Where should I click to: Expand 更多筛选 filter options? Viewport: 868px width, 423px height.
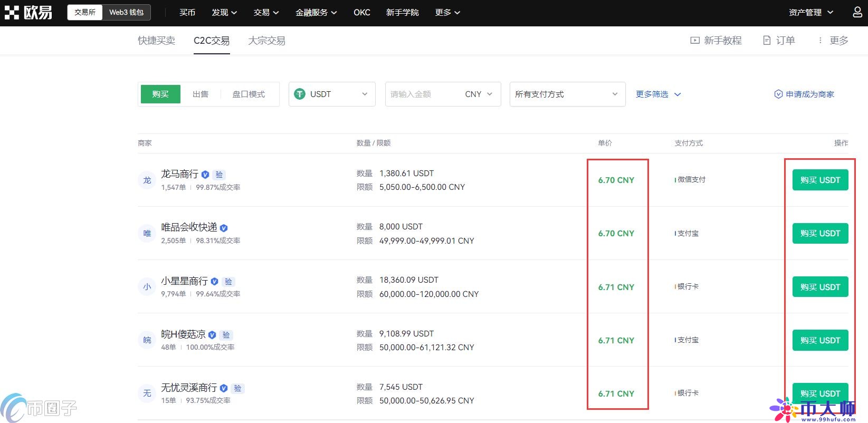[659, 94]
